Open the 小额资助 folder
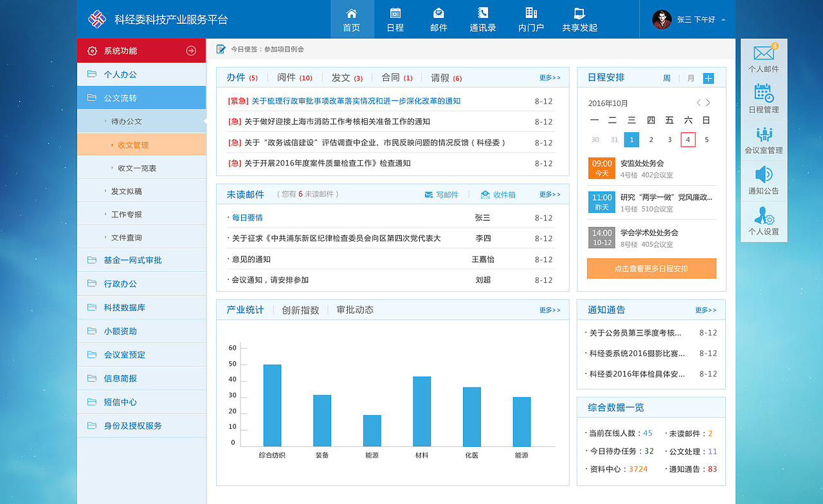 click(141, 332)
